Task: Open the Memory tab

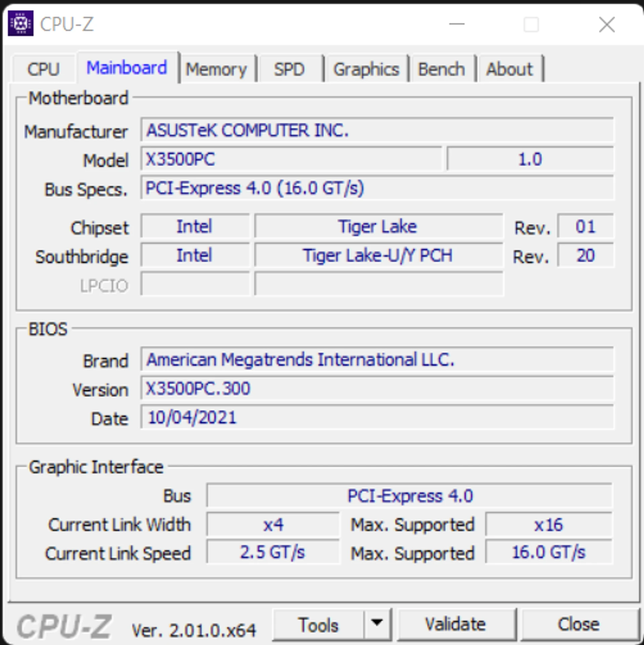Action: pyautogui.click(x=217, y=69)
